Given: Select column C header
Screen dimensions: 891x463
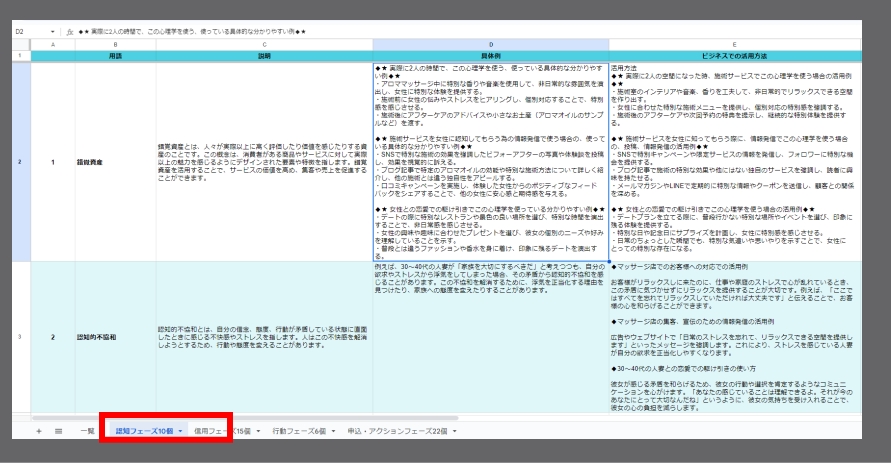Looking at the screenshot, I should coord(263,45).
